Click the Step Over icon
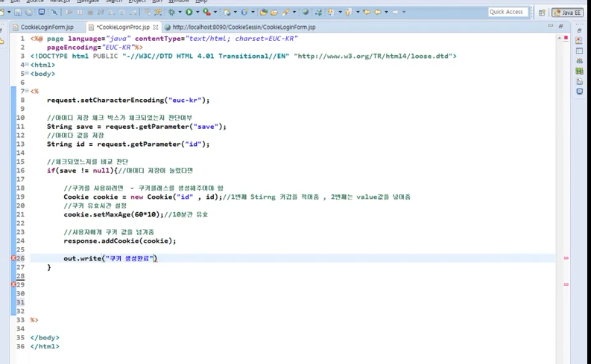Screen dimensions: 591x364 point(122,12)
